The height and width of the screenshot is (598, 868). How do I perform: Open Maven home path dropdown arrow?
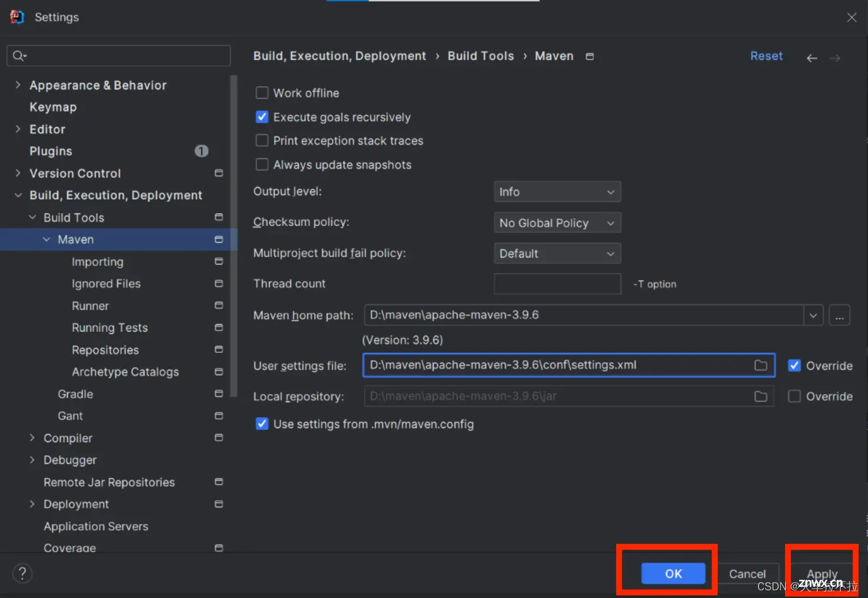click(813, 315)
